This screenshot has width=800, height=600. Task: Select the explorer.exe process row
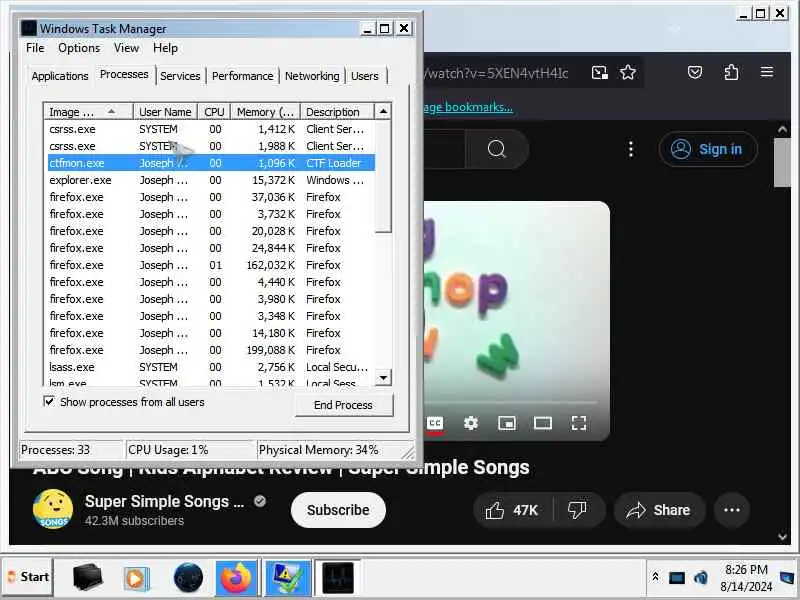(211, 180)
